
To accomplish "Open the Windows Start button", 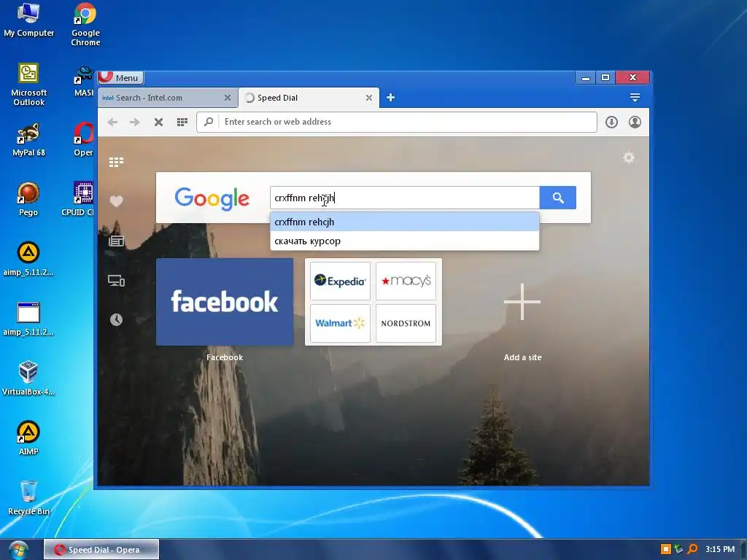I will click(x=18, y=550).
